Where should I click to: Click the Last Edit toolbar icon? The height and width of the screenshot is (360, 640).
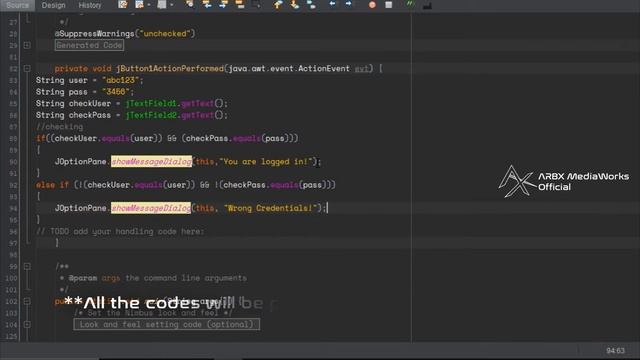(122, 5)
